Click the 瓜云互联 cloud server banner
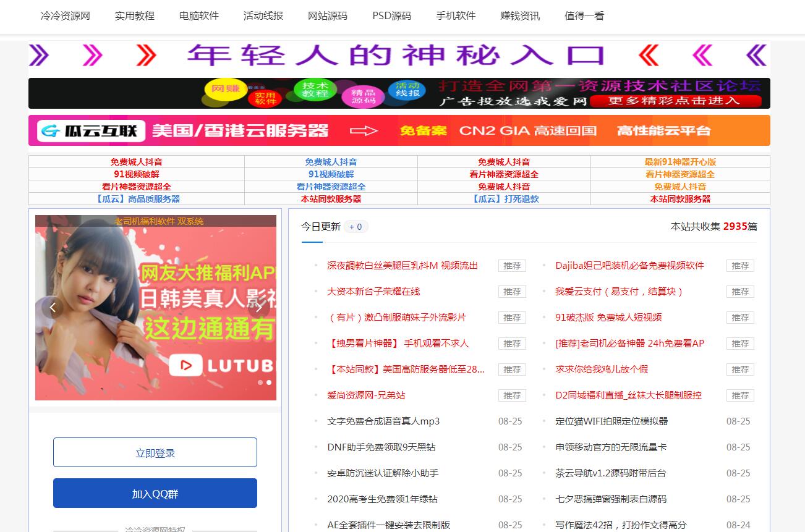 (x=399, y=130)
